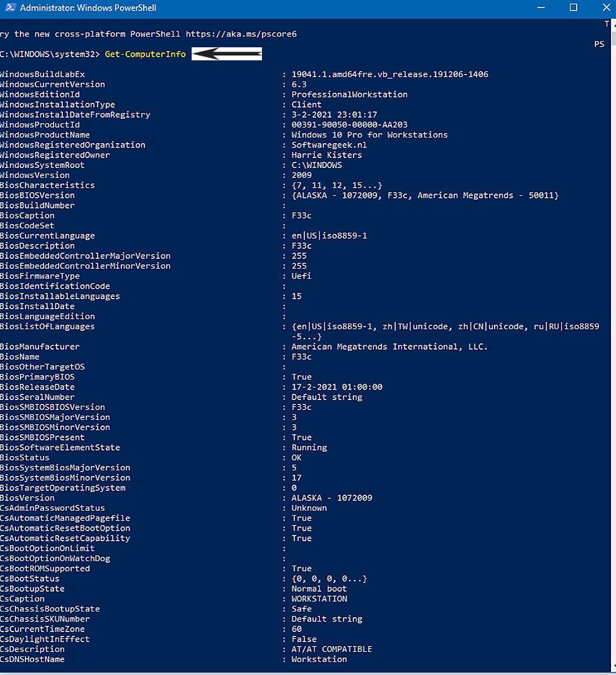The width and height of the screenshot is (616, 675).
Task: Click the CsBootROMSupported property name
Action: click(45, 569)
